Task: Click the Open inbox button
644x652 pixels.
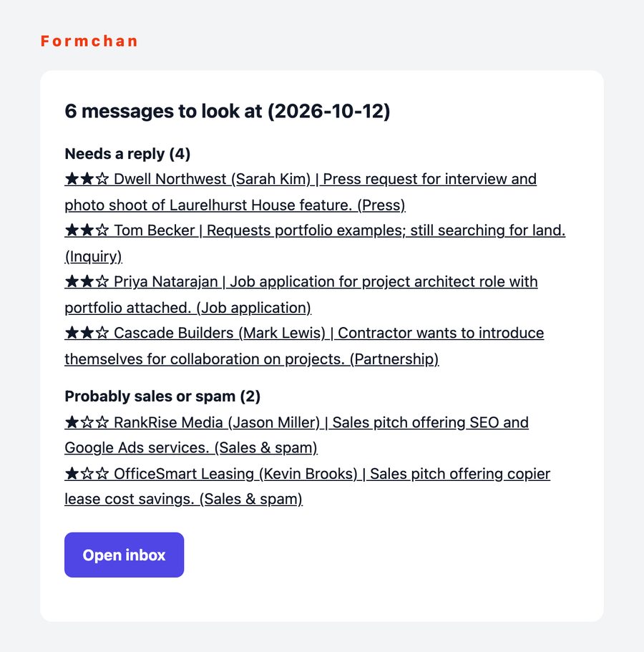Action: 124,555
